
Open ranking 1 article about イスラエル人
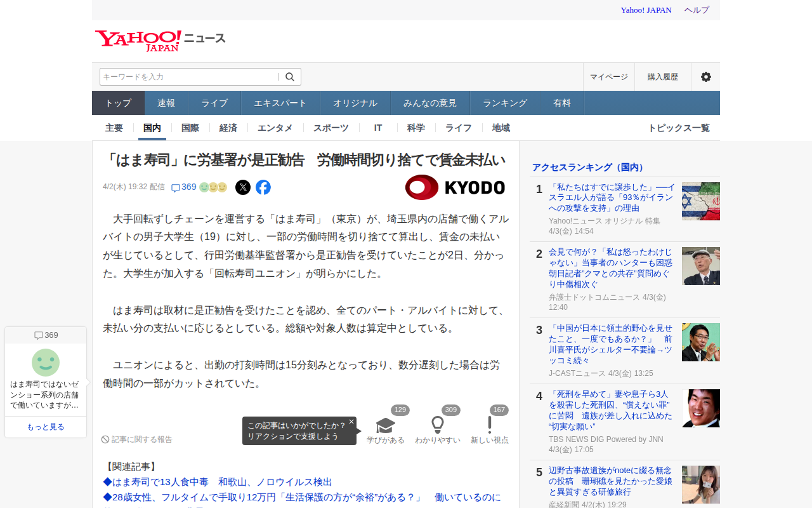pyautogui.click(x=612, y=197)
